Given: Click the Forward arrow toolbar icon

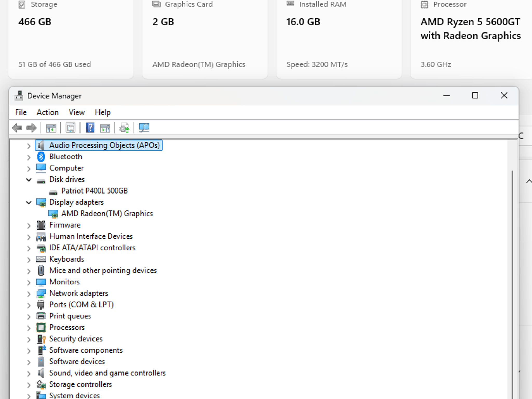Looking at the screenshot, I should pyautogui.click(x=31, y=128).
